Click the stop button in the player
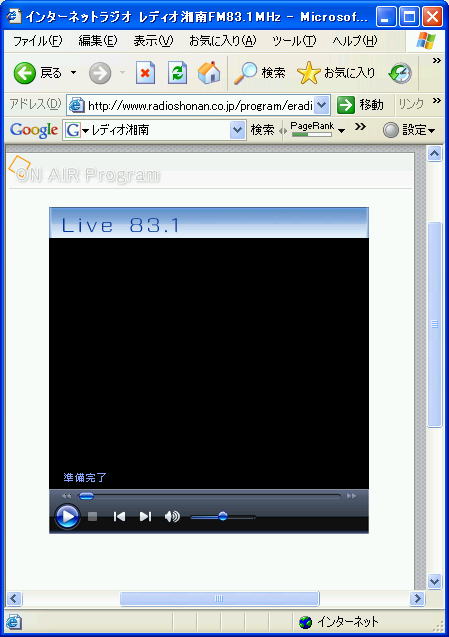 93,516
